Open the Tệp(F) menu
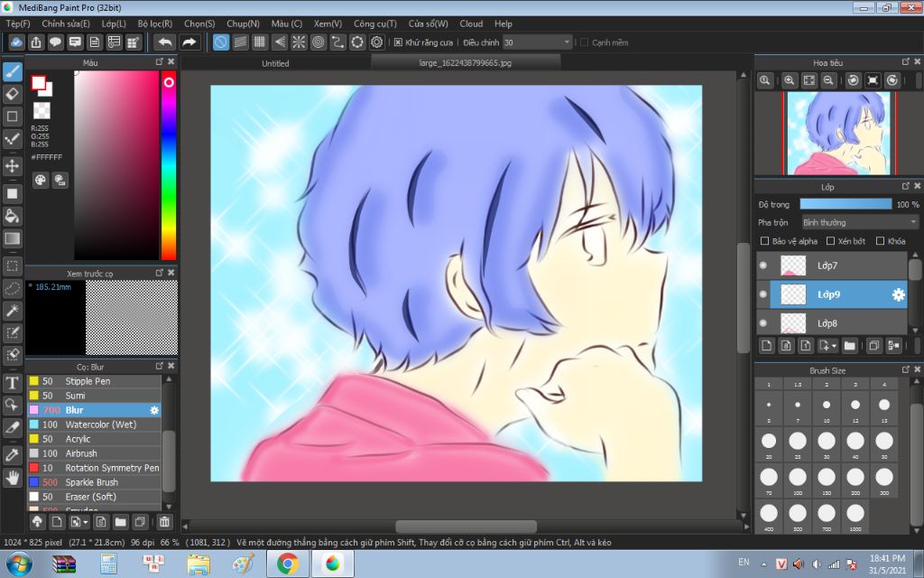This screenshot has width=924, height=578. click(x=18, y=23)
